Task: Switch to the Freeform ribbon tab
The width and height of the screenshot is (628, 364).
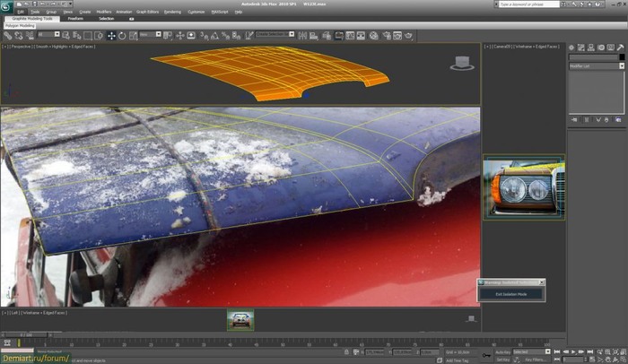Action: pos(75,19)
